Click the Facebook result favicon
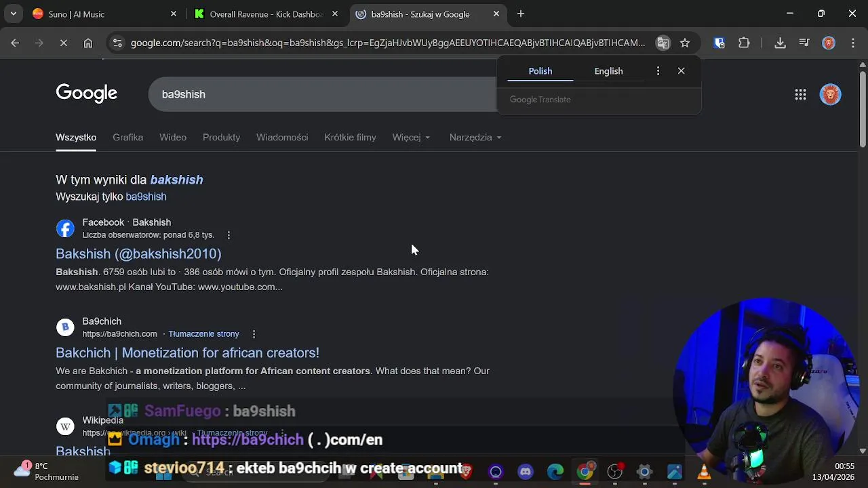Screen dimensions: 868x488 point(65,228)
